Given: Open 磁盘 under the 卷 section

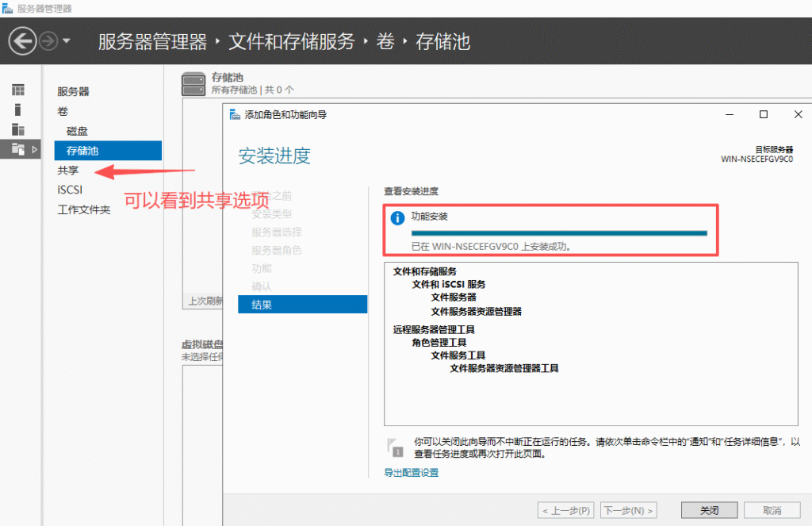Looking at the screenshot, I should (77, 131).
